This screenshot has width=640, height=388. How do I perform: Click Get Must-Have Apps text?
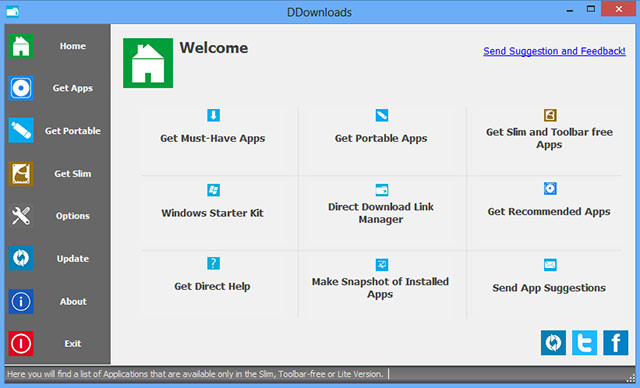click(x=213, y=138)
